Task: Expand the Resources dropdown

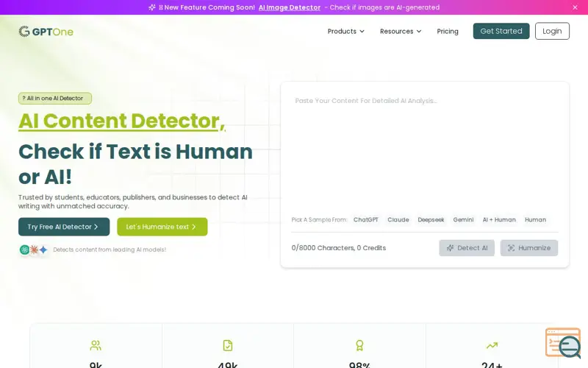Action: click(401, 31)
